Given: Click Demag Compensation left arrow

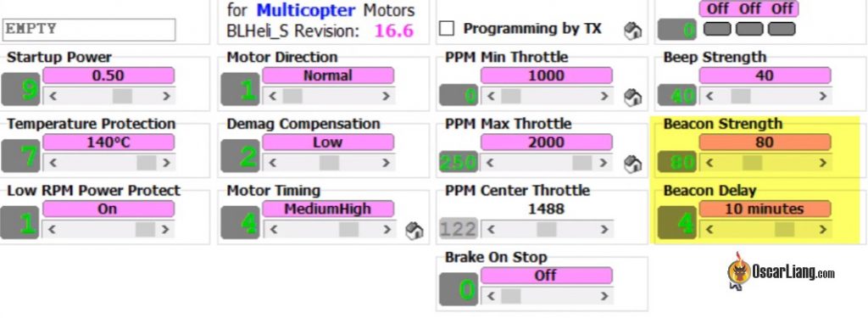Looking at the screenshot, I should pyautogui.click(x=272, y=163).
